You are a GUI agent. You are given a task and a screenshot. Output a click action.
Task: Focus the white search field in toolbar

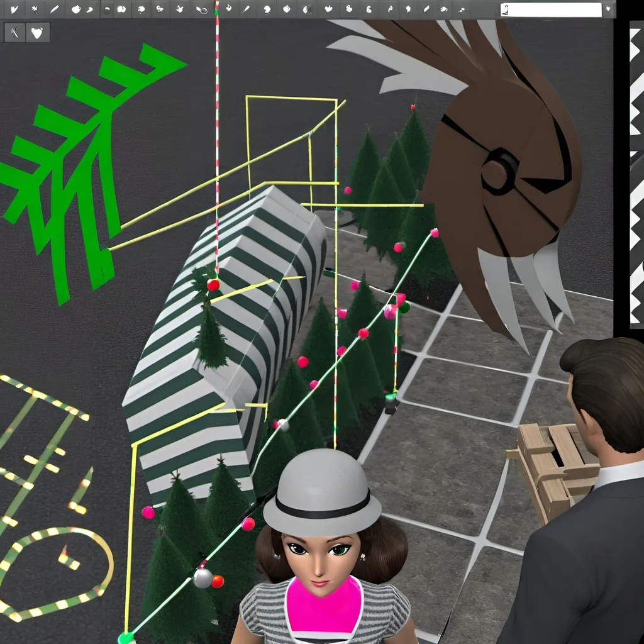[551, 10]
